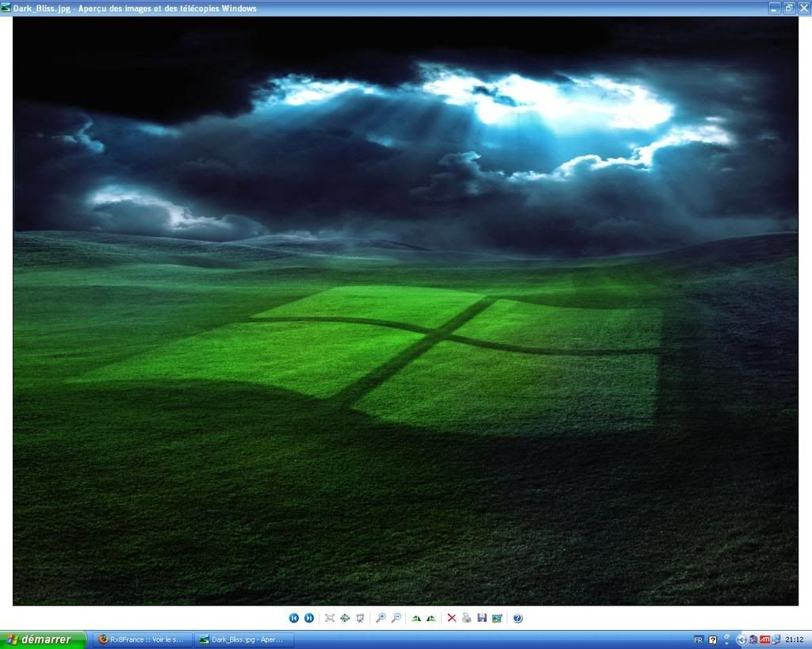Open Help with the question mark icon
Image resolution: width=812 pixels, height=649 pixels.
point(517,618)
